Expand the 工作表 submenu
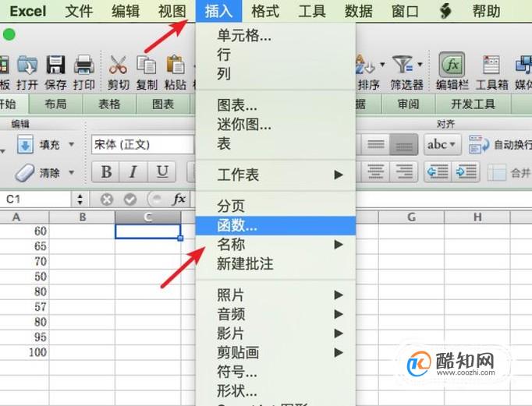 click(x=275, y=175)
